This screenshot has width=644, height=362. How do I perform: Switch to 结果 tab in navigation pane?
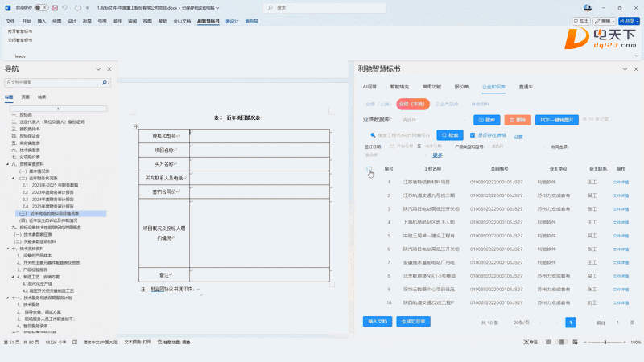tap(42, 97)
